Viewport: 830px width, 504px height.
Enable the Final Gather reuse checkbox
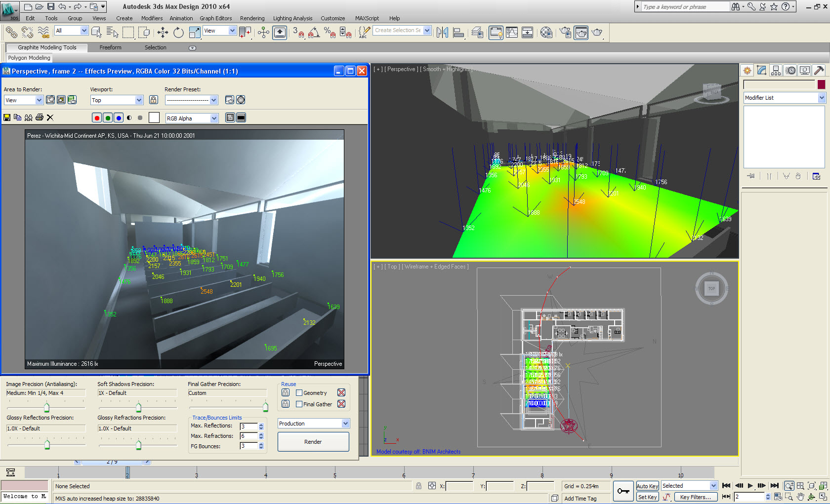[x=299, y=404]
